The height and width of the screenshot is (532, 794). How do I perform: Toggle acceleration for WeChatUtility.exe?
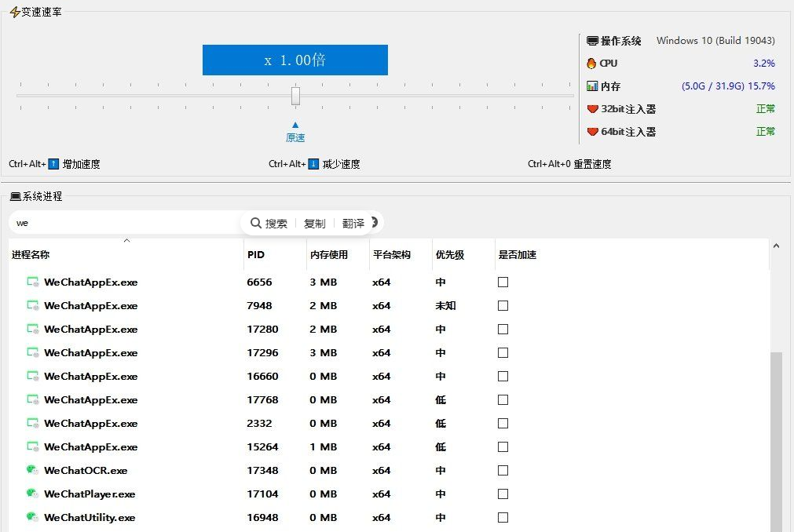click(x=503, y=517)
